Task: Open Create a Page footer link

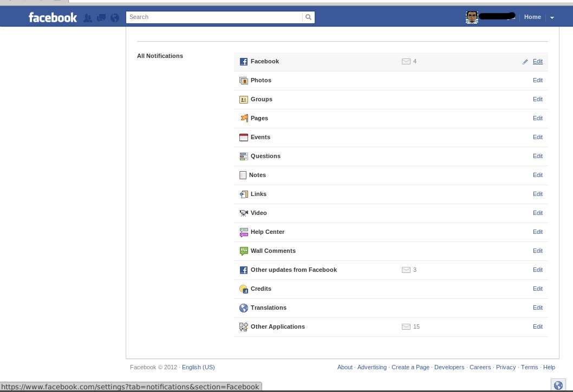Action: click(x=411, y=368)
